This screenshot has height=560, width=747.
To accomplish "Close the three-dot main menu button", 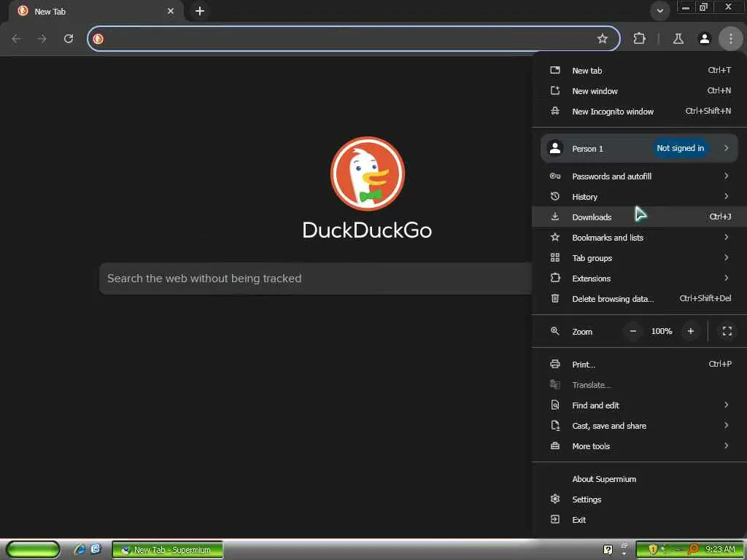I will click(731, 39).
